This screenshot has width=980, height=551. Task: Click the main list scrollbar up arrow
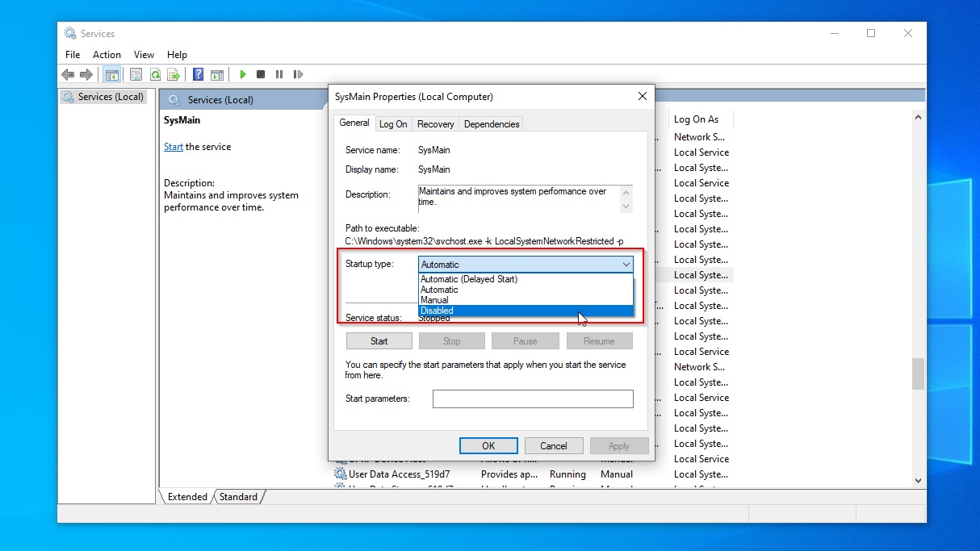click(x=919, y=117)
